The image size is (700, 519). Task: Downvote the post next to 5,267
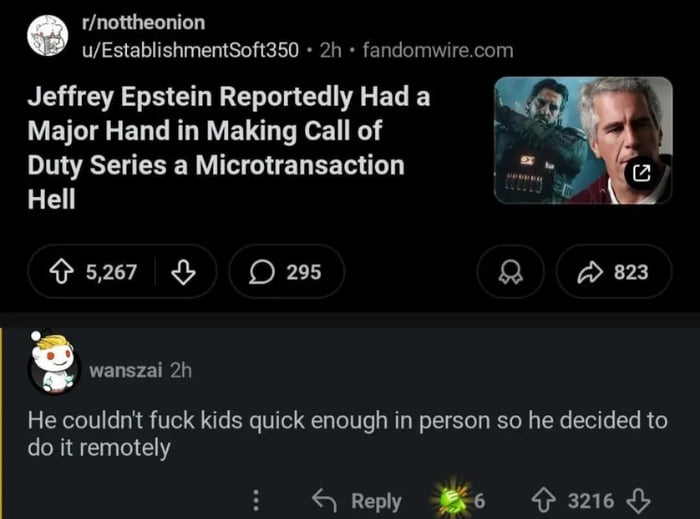(x=183, y=272)
